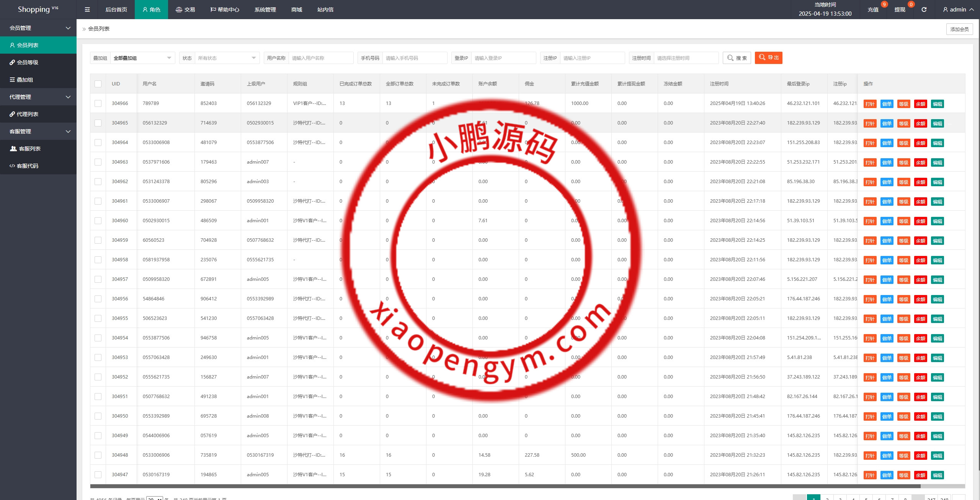Image resolution: width=980 pixels, height=500 pixels.
Task: Switch to the 交易 top menu tab
Action: pyautogui.click(x=186, y=10)
